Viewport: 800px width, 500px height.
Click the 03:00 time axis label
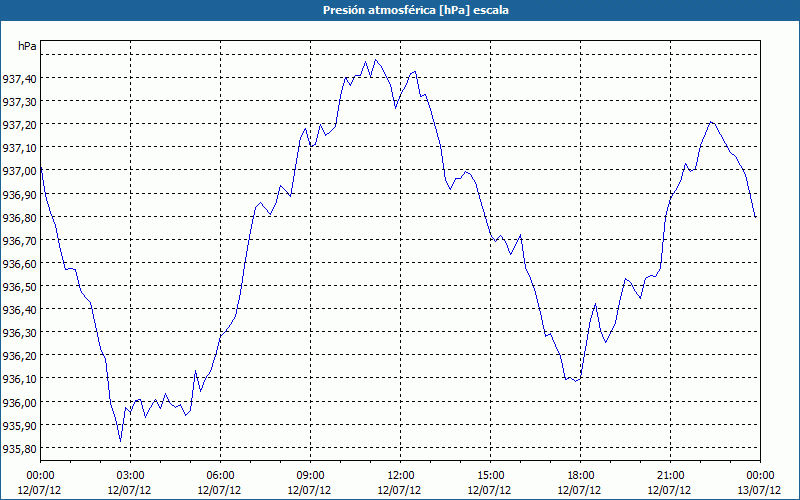point(130,476)
